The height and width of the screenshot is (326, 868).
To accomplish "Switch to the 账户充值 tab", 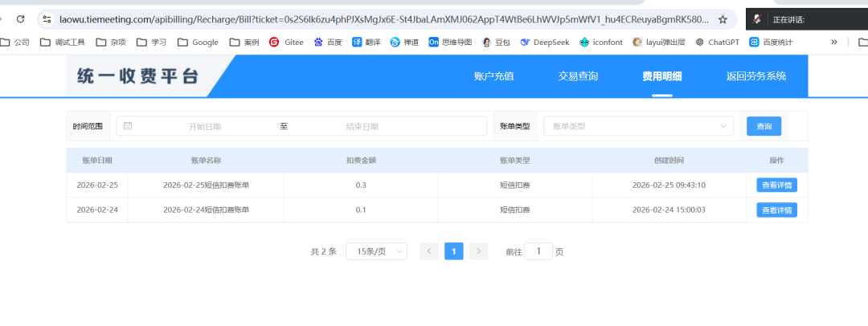I will [x=493, y=76].
